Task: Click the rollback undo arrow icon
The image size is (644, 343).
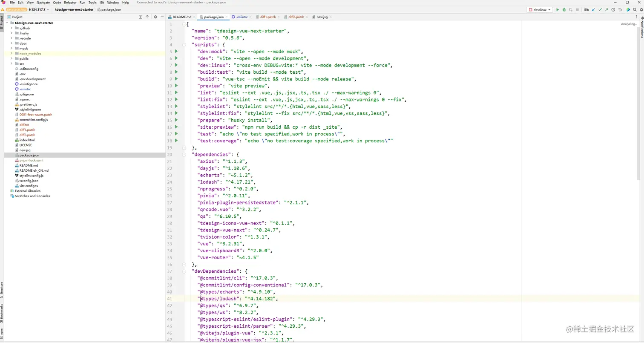Action: pyautogui.click(x=620, y=9)
